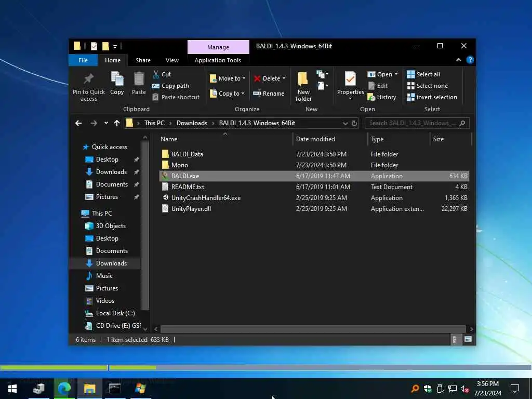The width and height of the screenshot is (532, 399).
Task: Expand the Copy to dropdown
Action: (x=243, y=94)
